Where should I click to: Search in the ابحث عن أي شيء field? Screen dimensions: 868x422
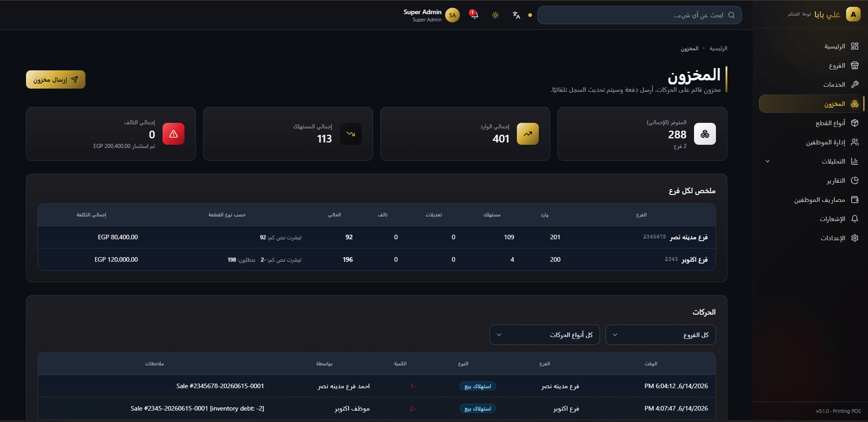pos(639,15)
